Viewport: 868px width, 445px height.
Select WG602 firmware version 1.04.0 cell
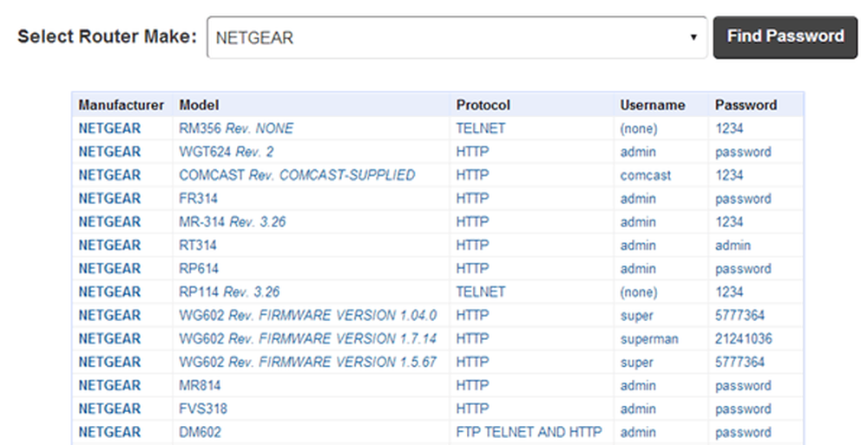(x=308, y=315)
